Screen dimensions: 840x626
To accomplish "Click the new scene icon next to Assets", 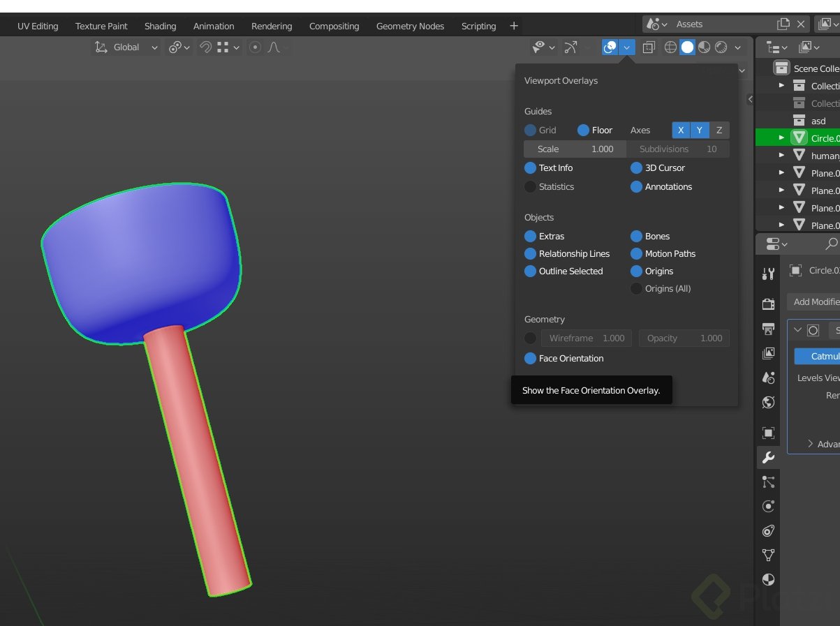I will 783,24.
